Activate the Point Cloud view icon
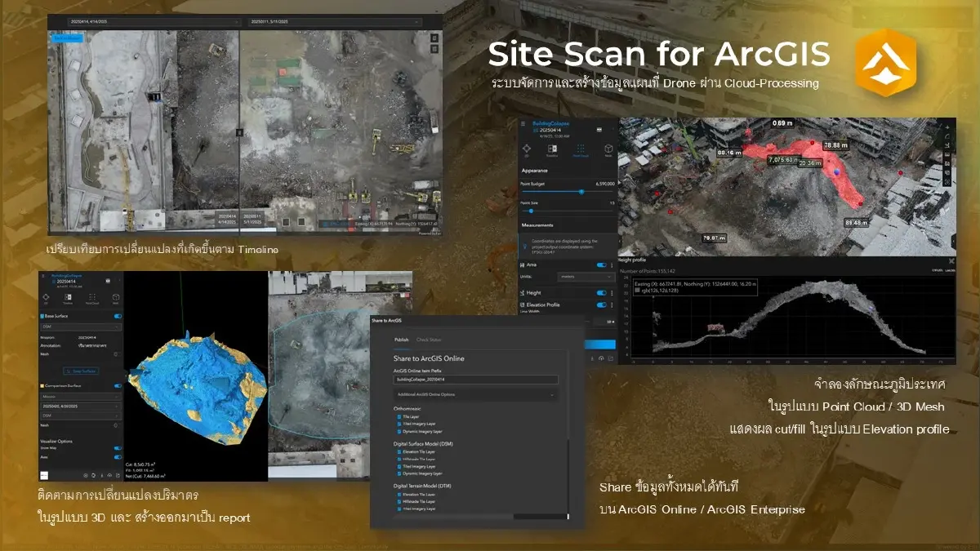 tap(581, 148)
